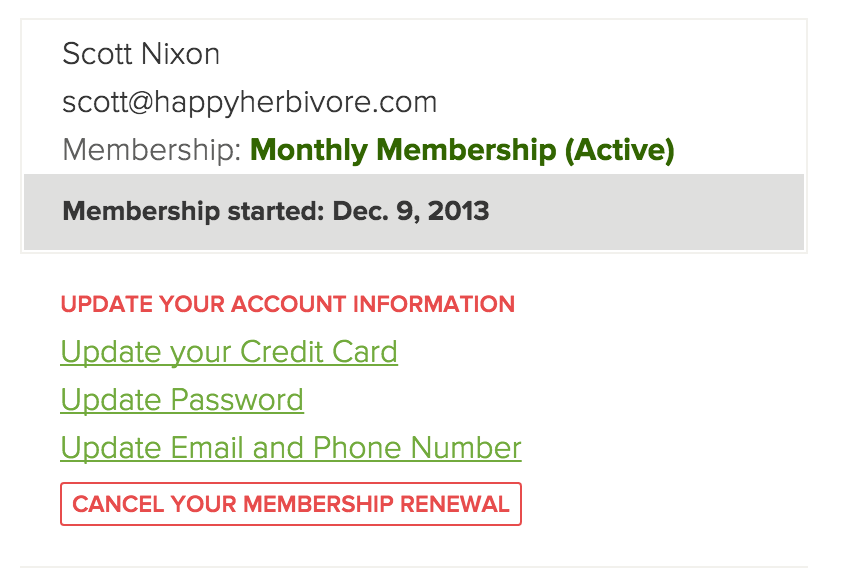The height and width of the screenshot is (574, 866).
Task: Click Phone Number in the update link
Action: [418, 448]
